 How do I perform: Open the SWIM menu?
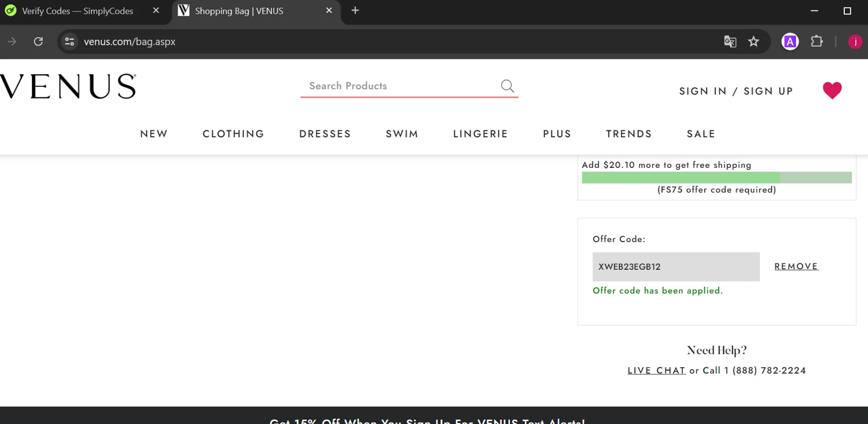coord(402,134)
